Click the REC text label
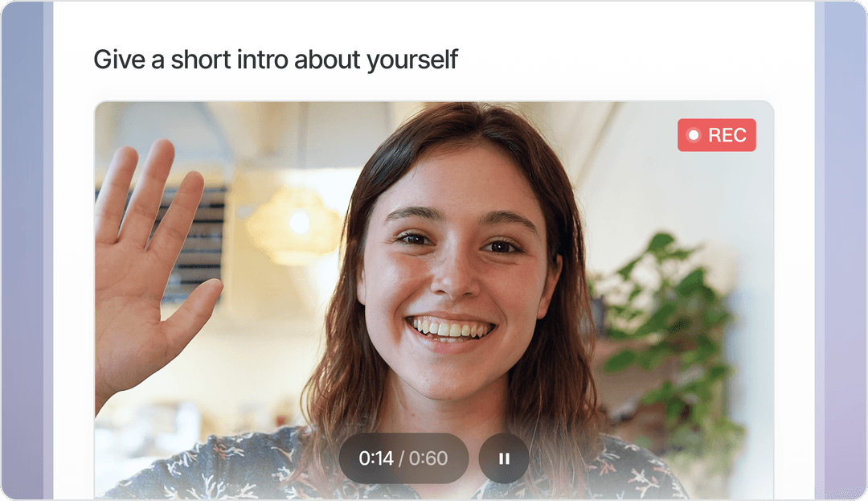This screenshot has height=501, width=868. 727,135
